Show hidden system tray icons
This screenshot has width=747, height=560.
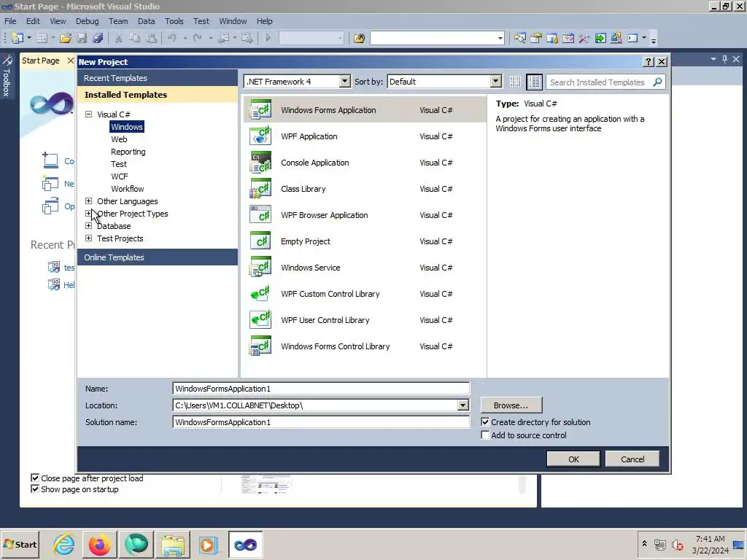click(x=644, y=543)
